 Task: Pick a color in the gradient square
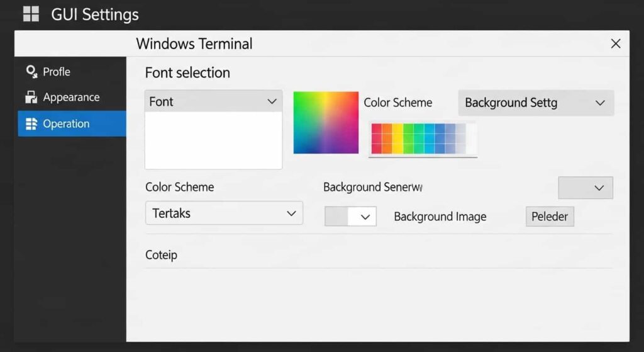coord(326,123)
